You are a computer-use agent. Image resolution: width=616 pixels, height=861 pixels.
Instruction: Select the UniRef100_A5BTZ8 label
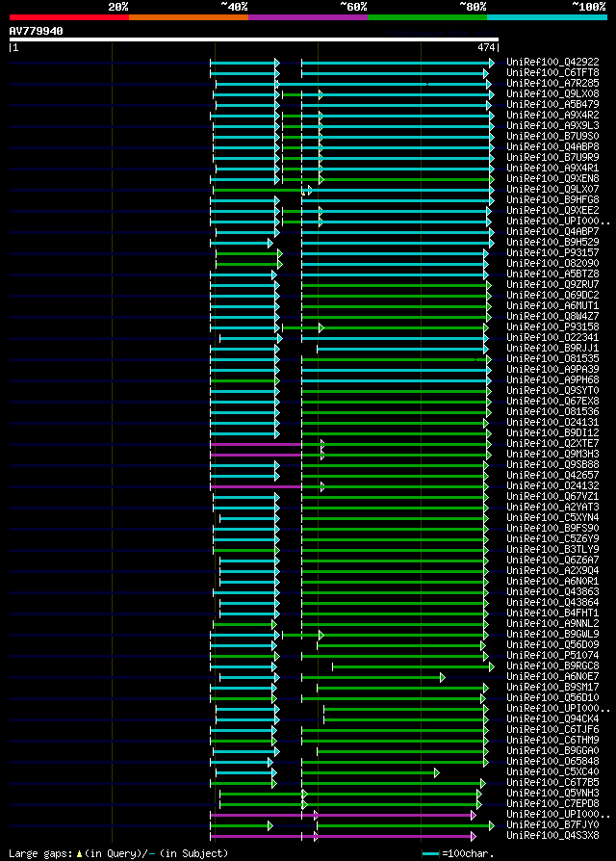click(x=552, y=274)
